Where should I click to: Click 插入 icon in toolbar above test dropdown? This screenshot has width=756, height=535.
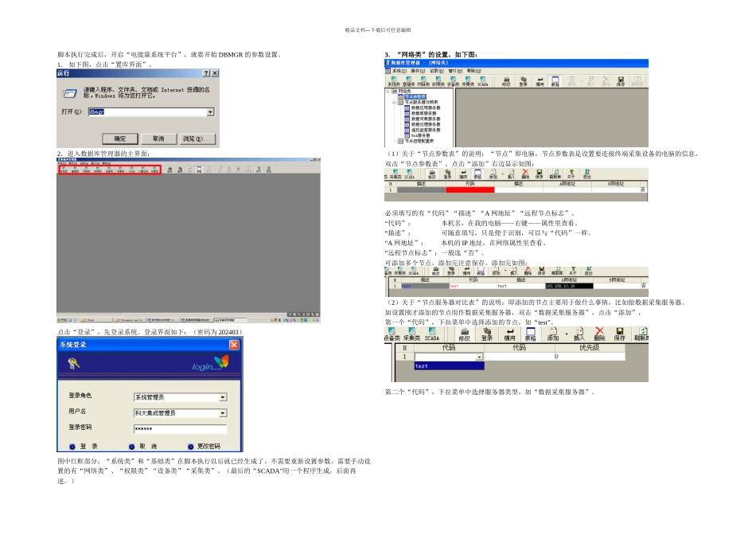click(x=579, y=334)
